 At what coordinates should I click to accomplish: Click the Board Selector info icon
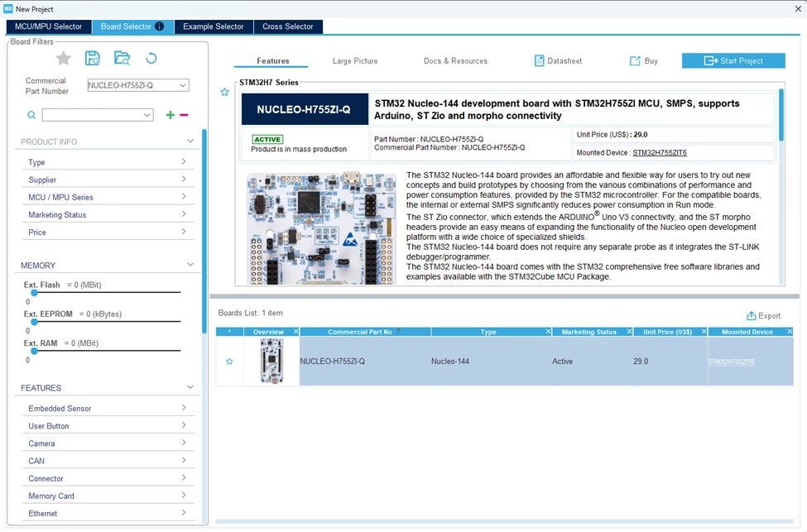click(x=160, y=26)
